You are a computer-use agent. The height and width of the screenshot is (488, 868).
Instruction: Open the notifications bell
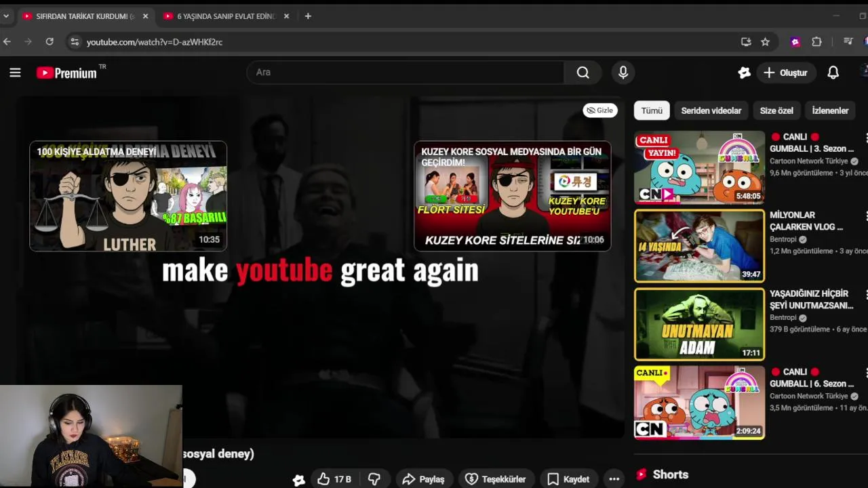point(833,73)
